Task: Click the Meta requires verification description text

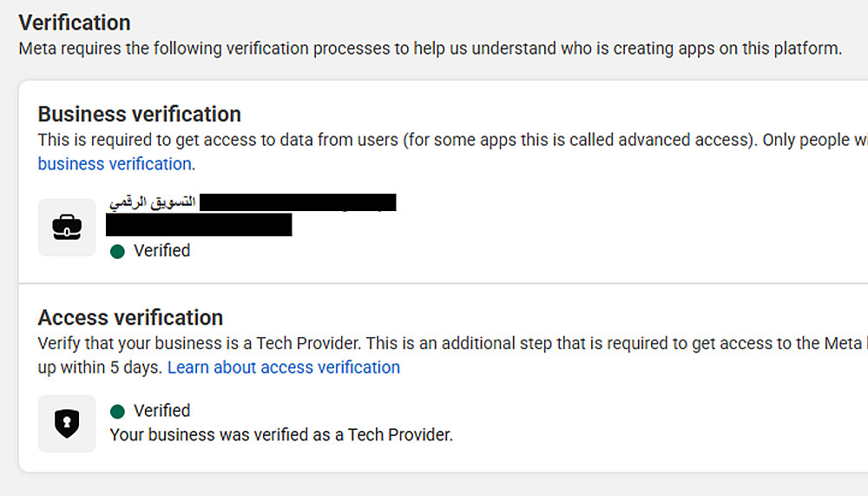Action: point(430,48)
